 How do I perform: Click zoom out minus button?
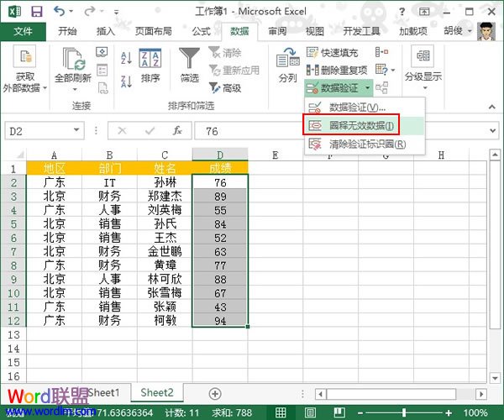tap(360, 412)
